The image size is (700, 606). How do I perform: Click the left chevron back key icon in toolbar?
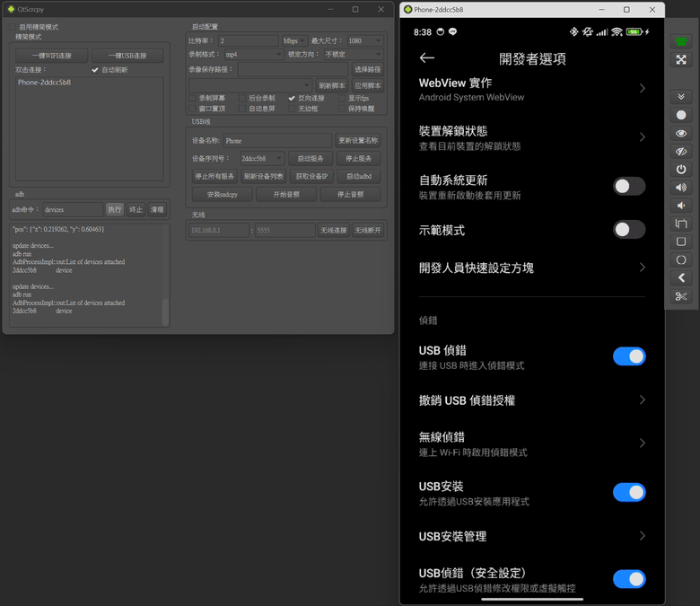[681, 277]
